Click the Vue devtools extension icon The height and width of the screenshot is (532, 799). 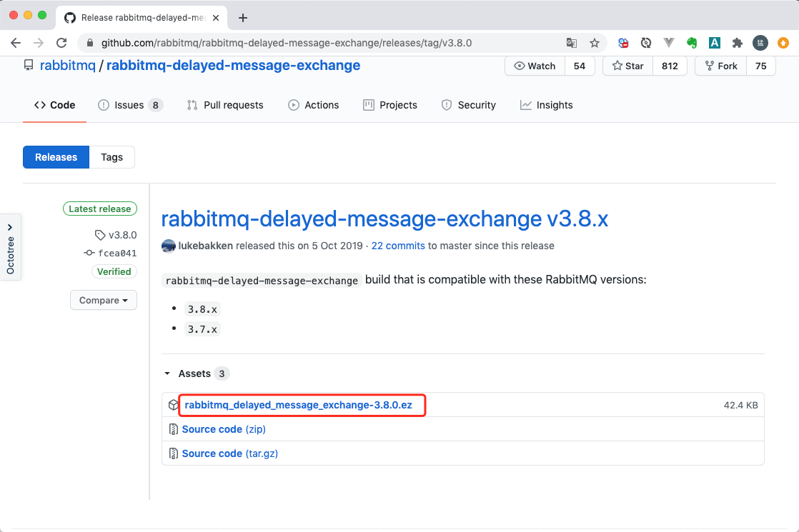coord(668,43)
